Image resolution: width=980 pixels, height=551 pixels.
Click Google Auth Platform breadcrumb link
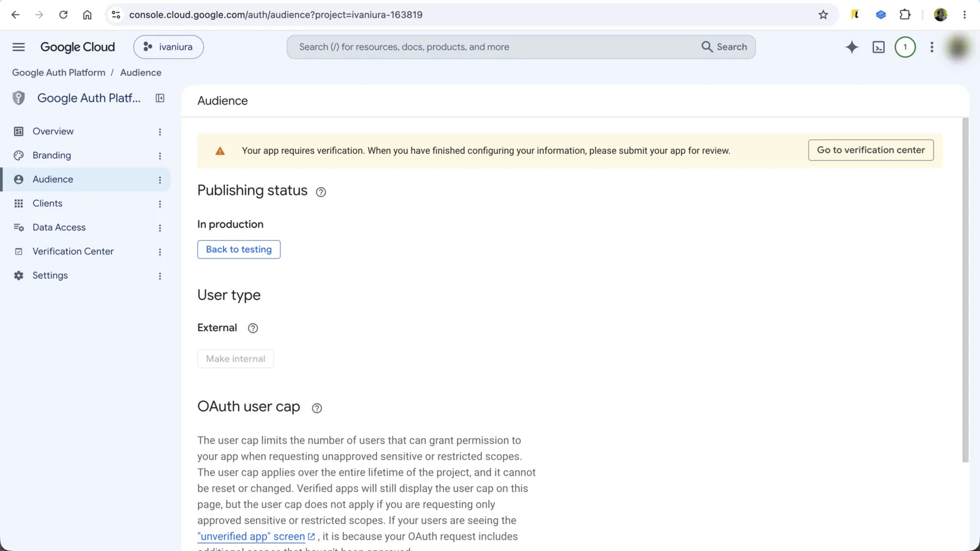[x=59, y=72]
